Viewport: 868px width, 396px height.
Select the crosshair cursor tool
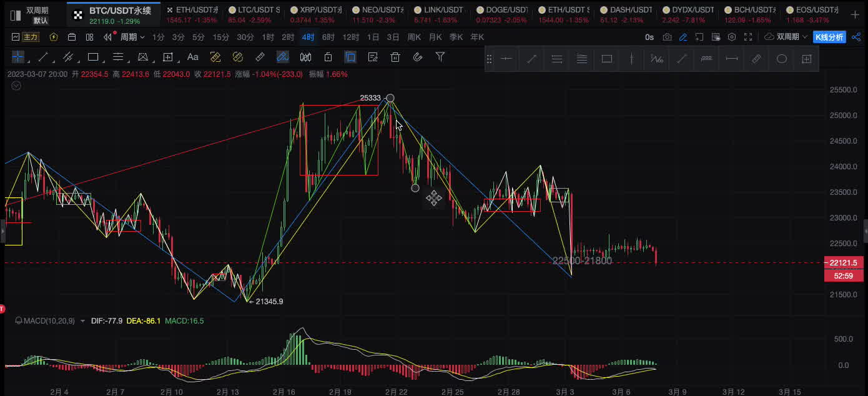coord(18,57)
